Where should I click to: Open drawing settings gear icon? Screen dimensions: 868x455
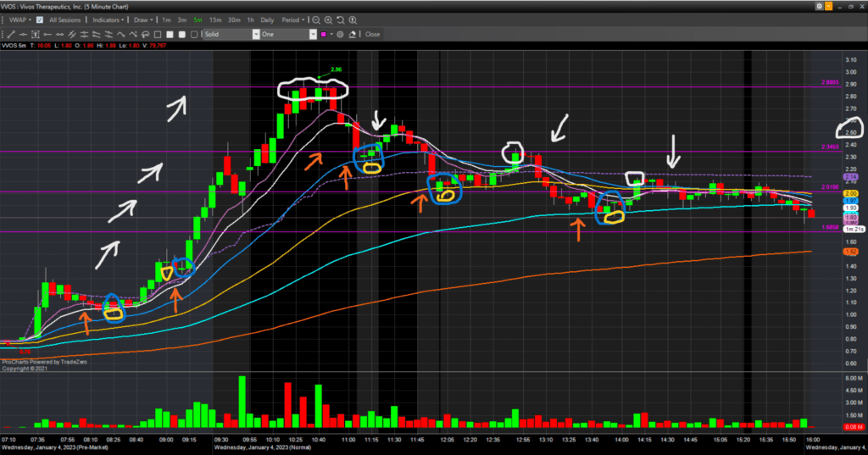340,35
